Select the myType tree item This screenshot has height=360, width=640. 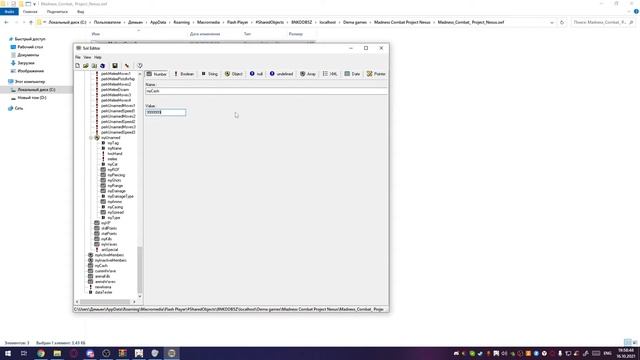click(113, 218)
